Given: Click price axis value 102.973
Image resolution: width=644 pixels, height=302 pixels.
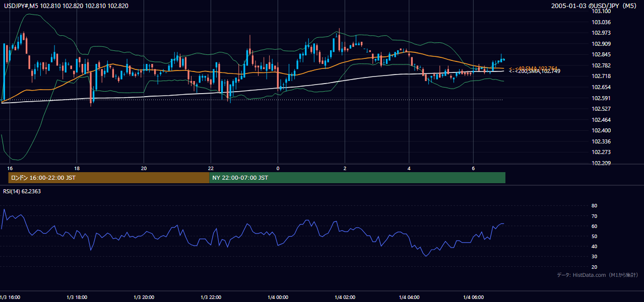Looking at the screenshot, I should click(x=601, y=33).
